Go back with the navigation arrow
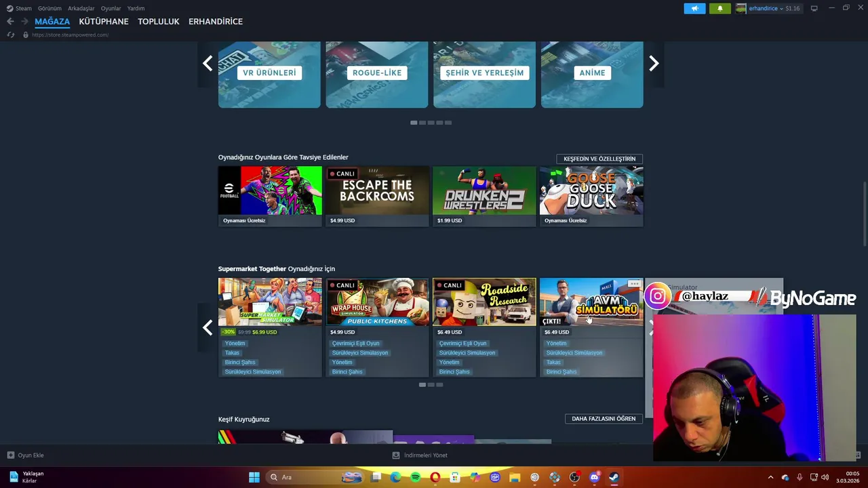 pos(10,22)
